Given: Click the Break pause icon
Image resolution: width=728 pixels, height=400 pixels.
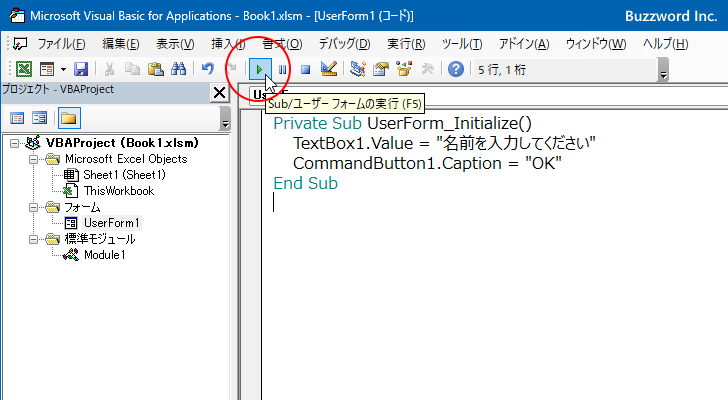Looking at the screenshot, I should (x=282, y=70).
